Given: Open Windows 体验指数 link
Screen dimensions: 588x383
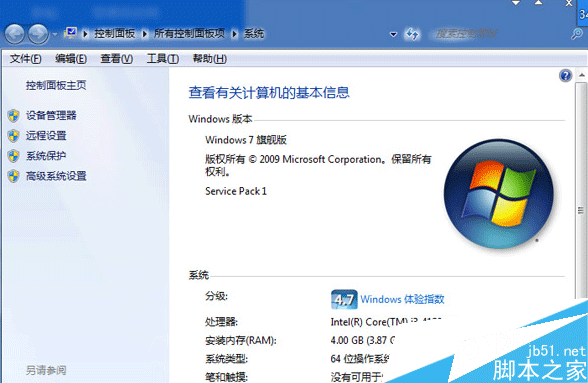Looking at the screenshot, I should 402,299.
